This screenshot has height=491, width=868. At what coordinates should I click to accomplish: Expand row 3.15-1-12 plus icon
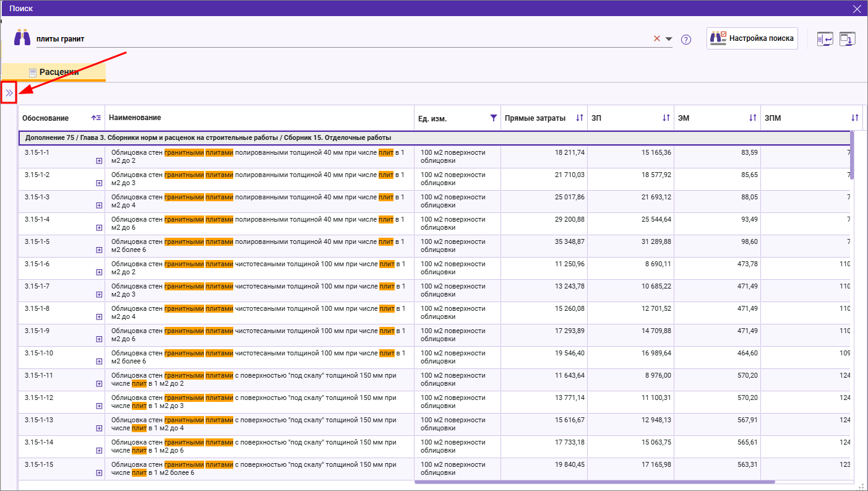pos(98,406)
